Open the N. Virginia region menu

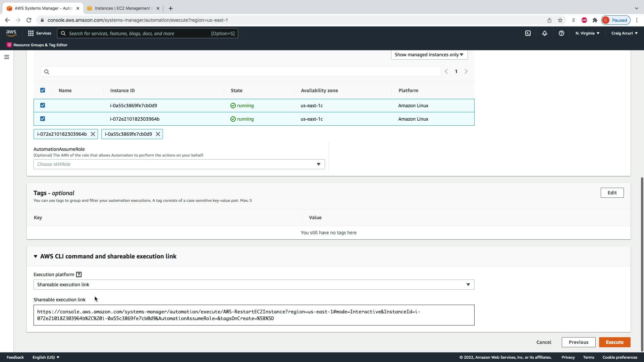click(x=587, y=33)
